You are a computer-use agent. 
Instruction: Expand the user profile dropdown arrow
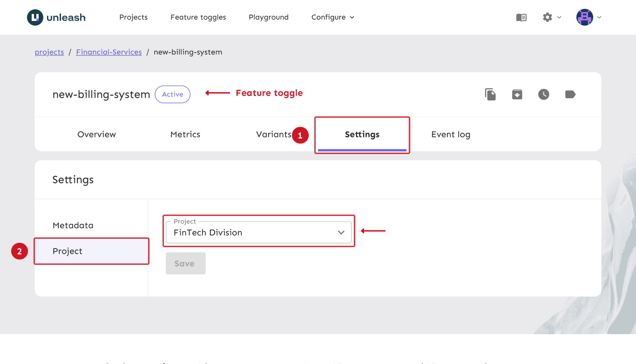(599, 17)
